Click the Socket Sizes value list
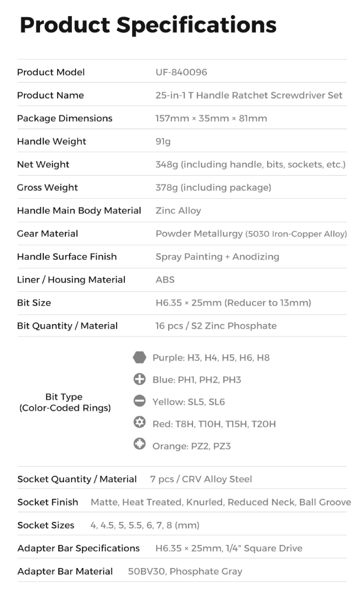This screenshot has width=364, height=610. [x=145, y=525]
